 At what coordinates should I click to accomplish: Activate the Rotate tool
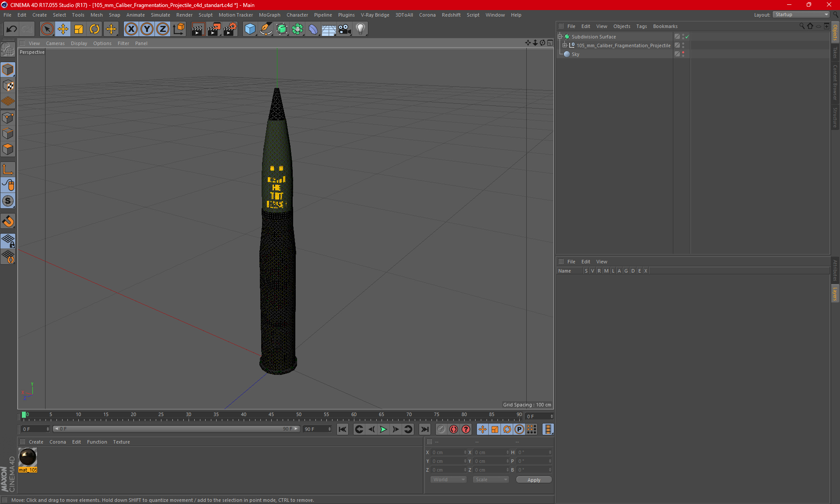(94, 29)
